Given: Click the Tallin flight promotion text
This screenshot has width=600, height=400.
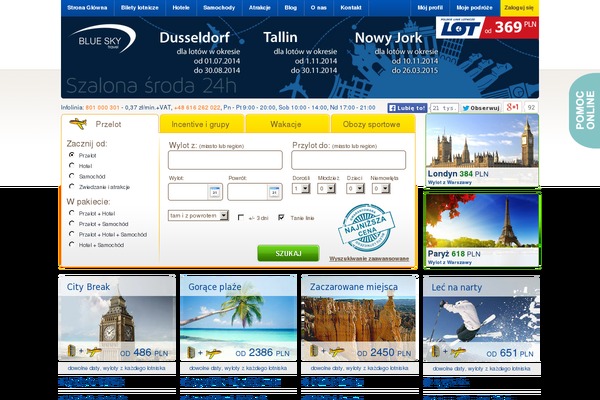Looking at the screenshot, I should 300,53.
